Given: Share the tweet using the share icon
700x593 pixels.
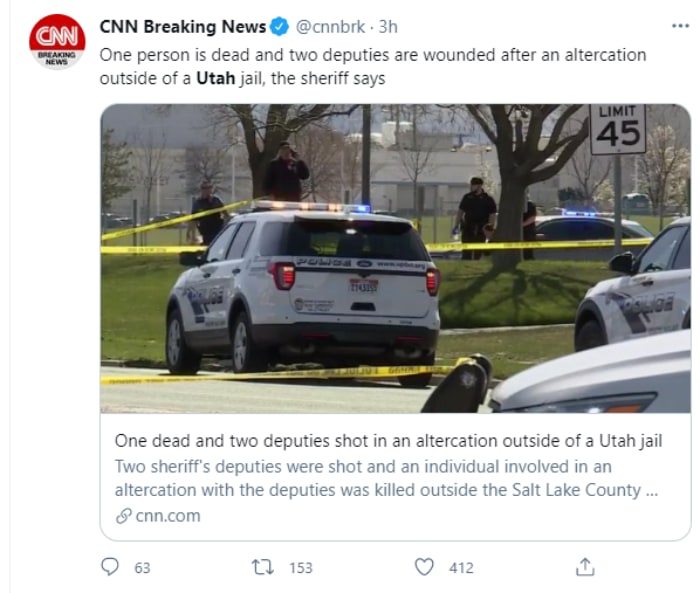Looking at the screenshot, I should [x=585, y=567].
